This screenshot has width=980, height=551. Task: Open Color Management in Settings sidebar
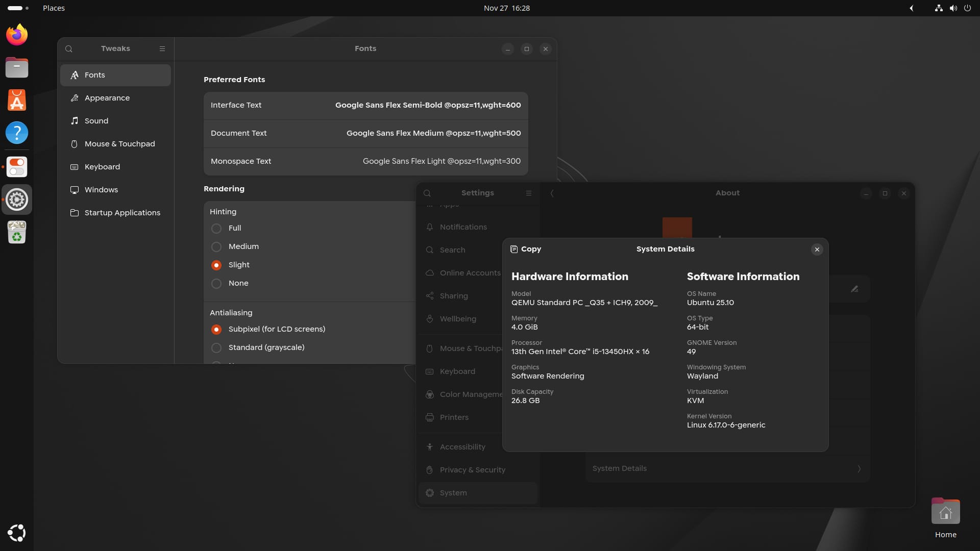470,394
